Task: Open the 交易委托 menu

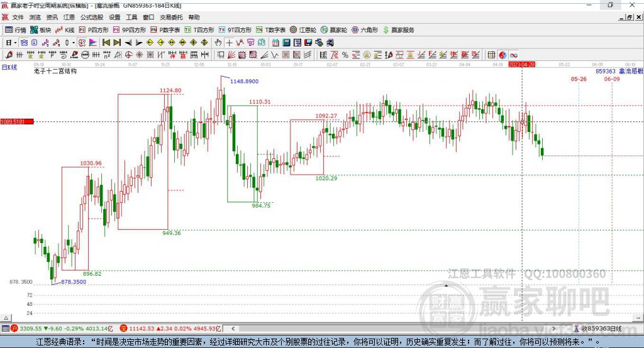Action: point(171,17)
